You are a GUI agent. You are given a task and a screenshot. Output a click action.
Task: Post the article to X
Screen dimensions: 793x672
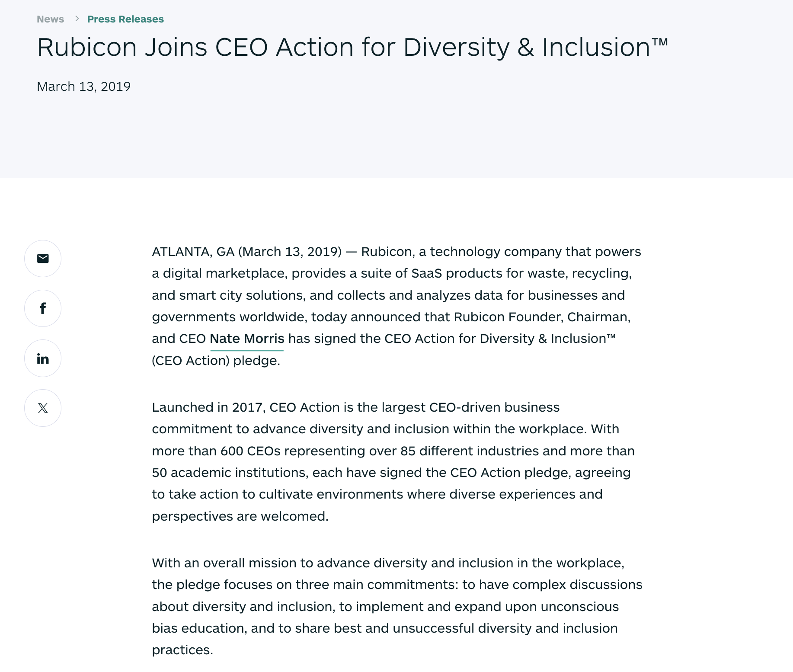coord(43,408)
